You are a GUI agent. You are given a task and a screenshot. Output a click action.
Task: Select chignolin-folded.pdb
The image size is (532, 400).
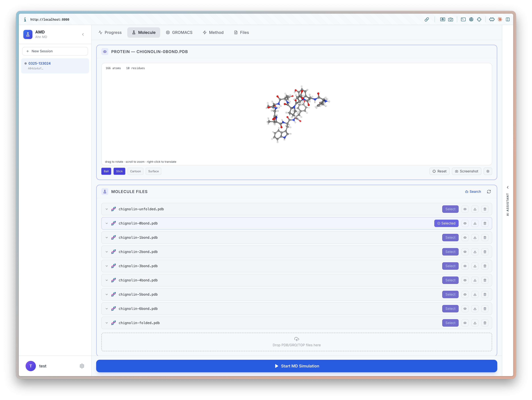tap(450, 323)
